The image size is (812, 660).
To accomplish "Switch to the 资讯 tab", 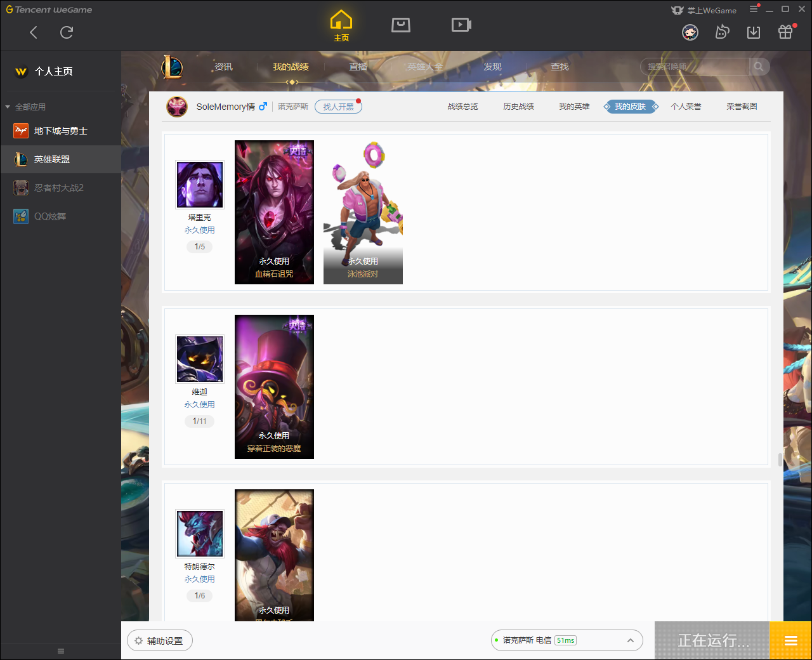I will 223,67.
